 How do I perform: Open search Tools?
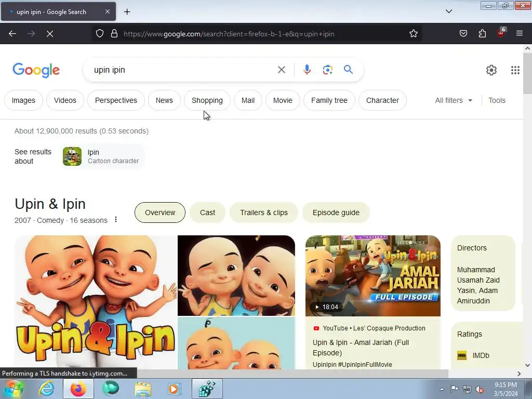tap(497, 100)
